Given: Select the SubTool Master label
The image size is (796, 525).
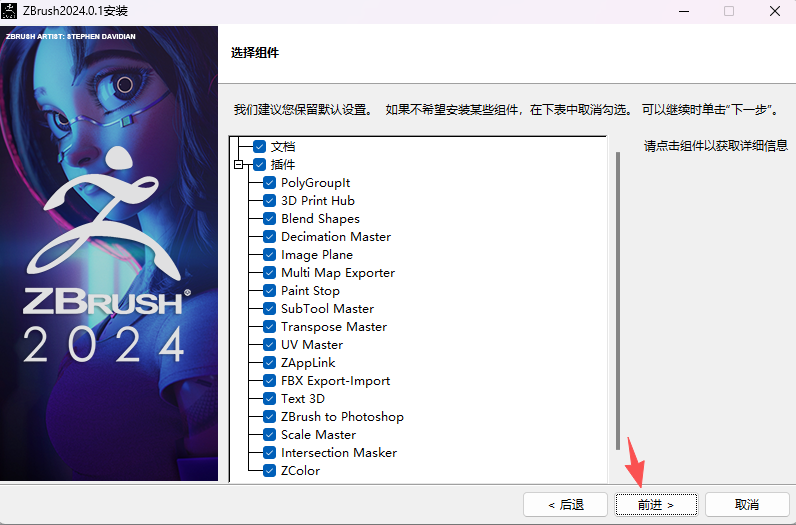Looking at the screenshot, I should point(327,309).
